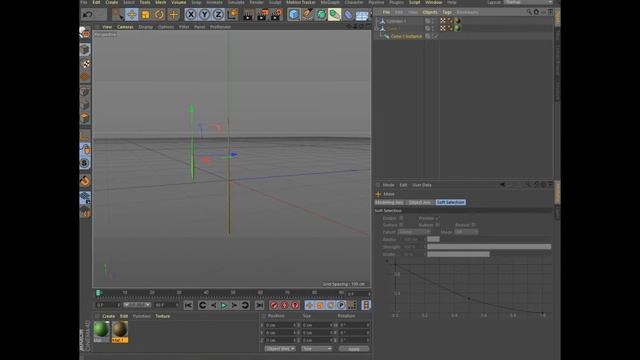Select the first object in the object tree
This screenshot has width=640, height=360.
(x=396, y=21)
